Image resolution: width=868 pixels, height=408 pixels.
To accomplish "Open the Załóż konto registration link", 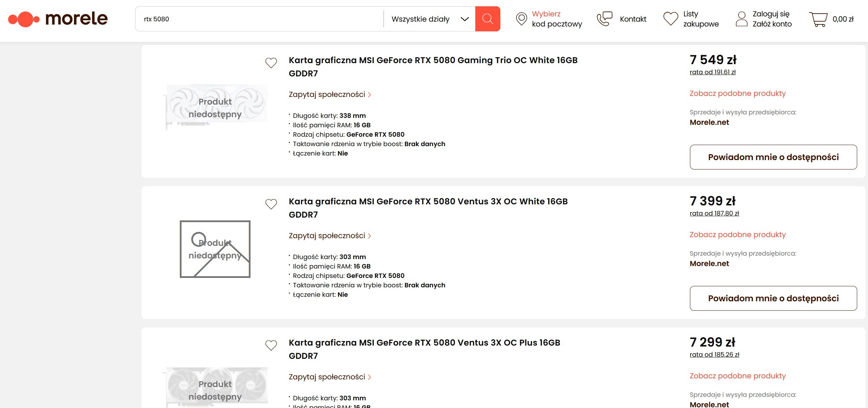I will coord(772,24).
